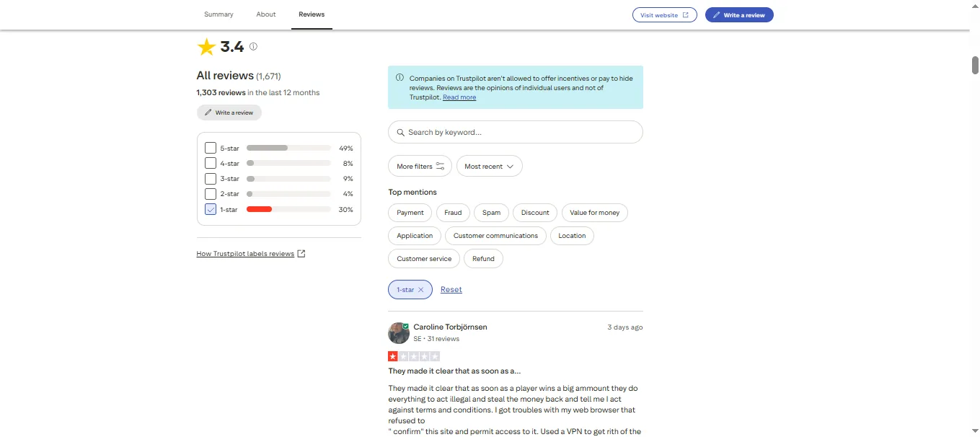Image resolution: width=980 pixels, height=437 pixels.
Task: Click the grey Write a review button under All reviews
Action: coord(229,112)
